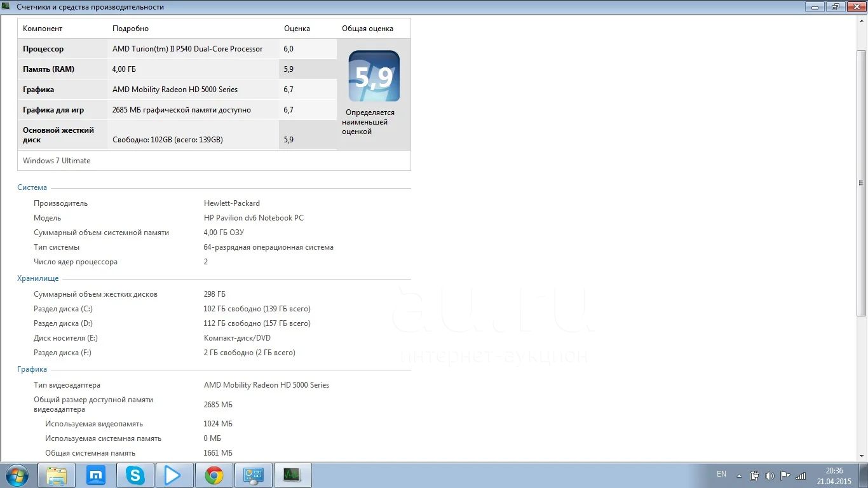Click 'AMD Turion(tm) II P540 Dual-Core Processor' text

coord(187,49)
